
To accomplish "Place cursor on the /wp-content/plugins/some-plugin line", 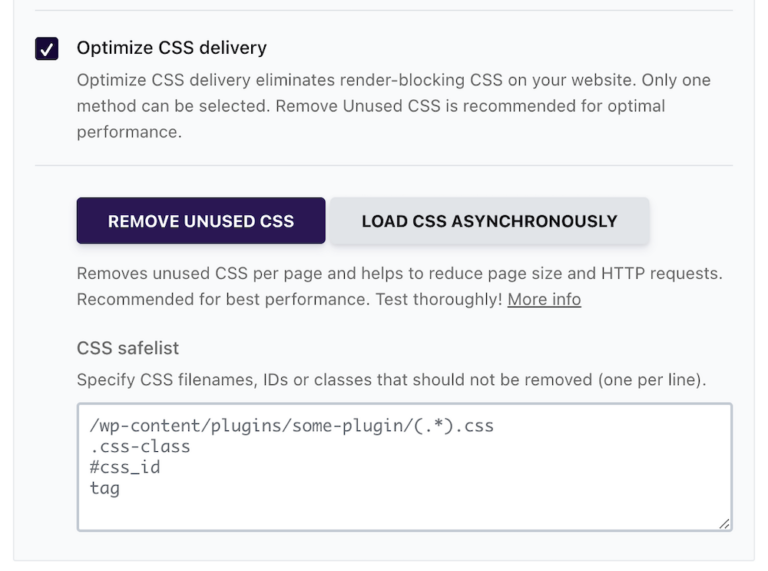I will click(x=291, y=426).
